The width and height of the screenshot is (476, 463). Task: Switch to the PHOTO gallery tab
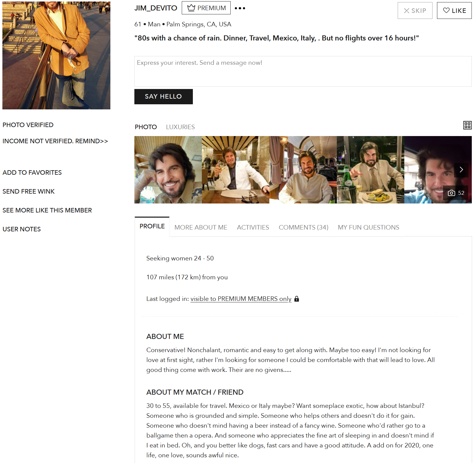pos(146,127)
